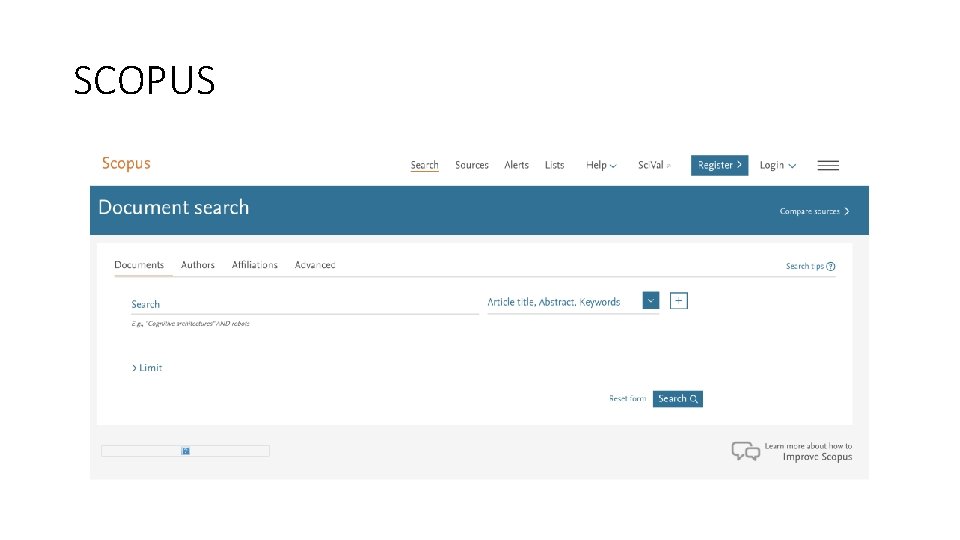Click the Register button
The image size is (960, 540).
click(719, 165)
